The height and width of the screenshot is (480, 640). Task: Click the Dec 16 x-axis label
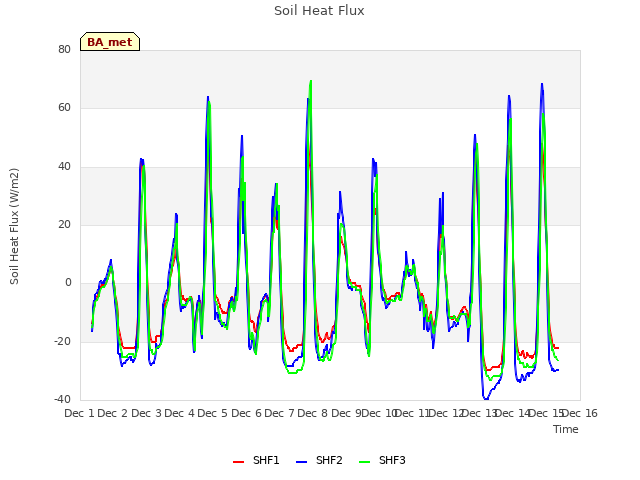(x=580, y=413)
